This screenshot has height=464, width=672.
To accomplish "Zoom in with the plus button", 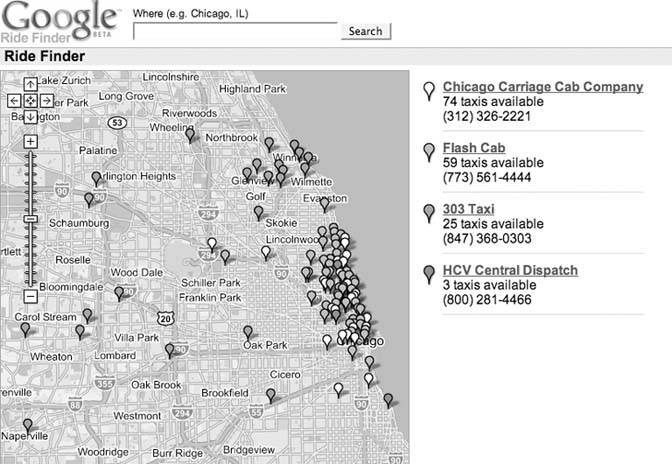I will click(30, 141).
